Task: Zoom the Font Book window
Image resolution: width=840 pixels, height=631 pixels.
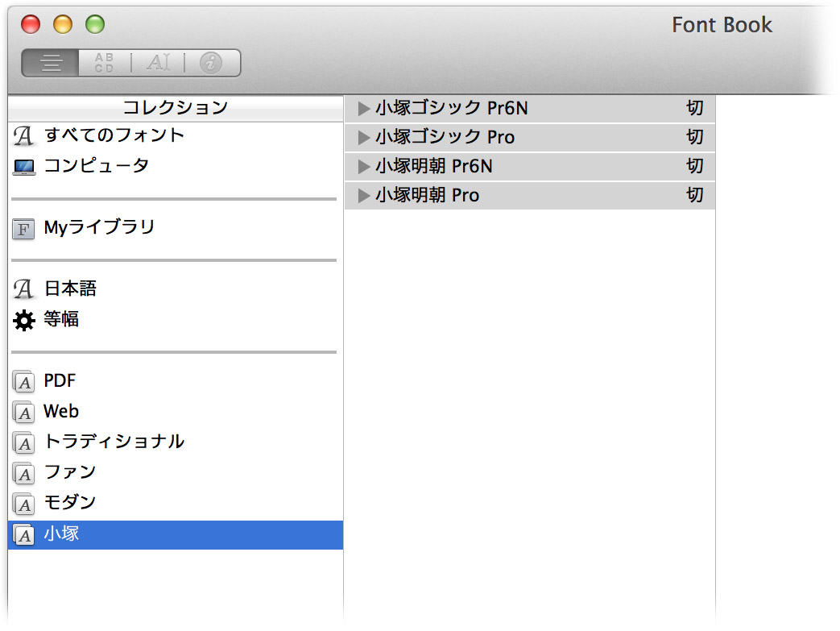Action: pos(95,24)
